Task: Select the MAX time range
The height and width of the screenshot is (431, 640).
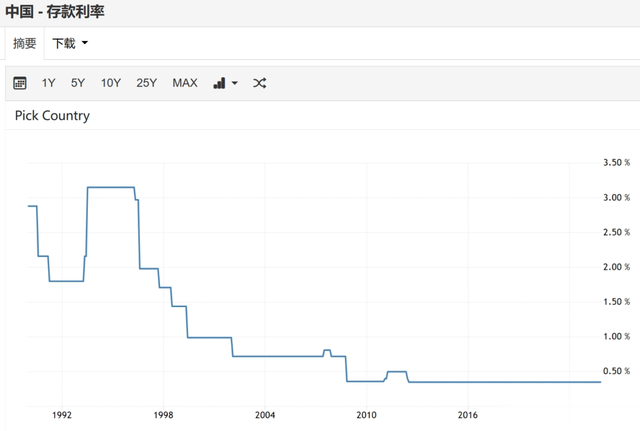Action: pyautogui.click(x=185, y=83)
